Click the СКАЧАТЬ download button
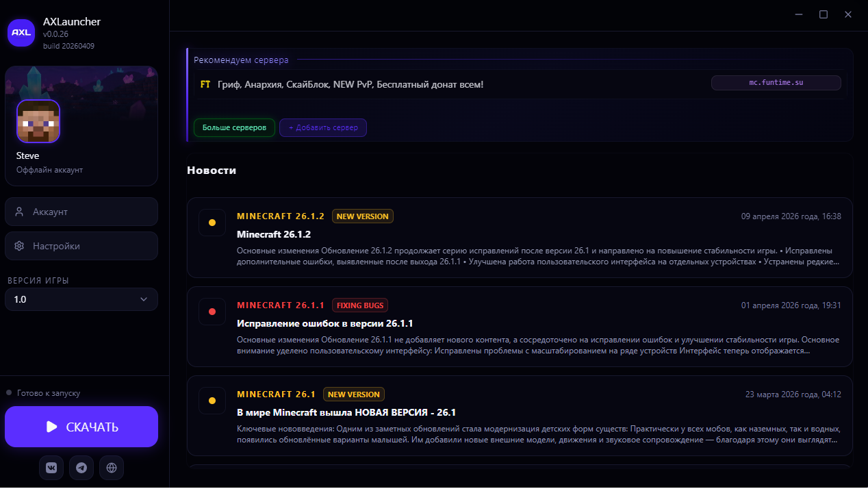The width and height of the screenshot is (868, 489). coord(81,427)
